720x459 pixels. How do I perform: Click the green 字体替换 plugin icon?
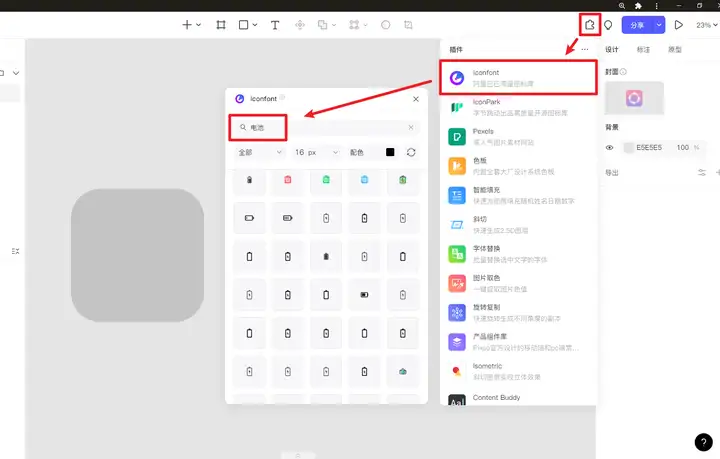pyautogui.click(x=457, y=254)
